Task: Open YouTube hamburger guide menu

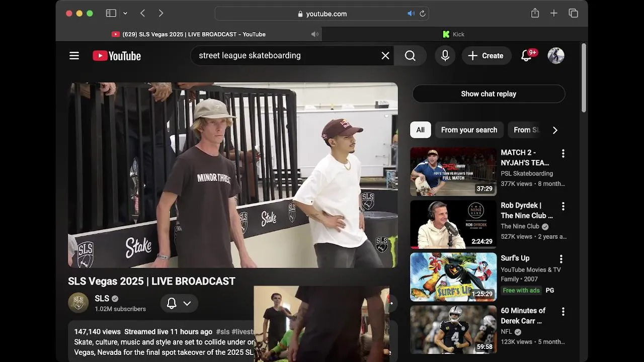Action: click(74, 56)
